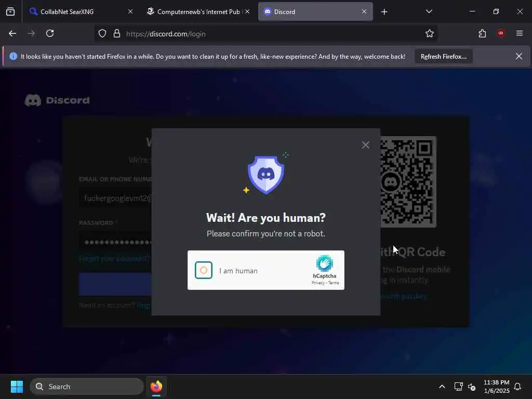Click the email or phone number field
Screen dimensions: 532x399
pyautogui.click(x=115, y=198)
